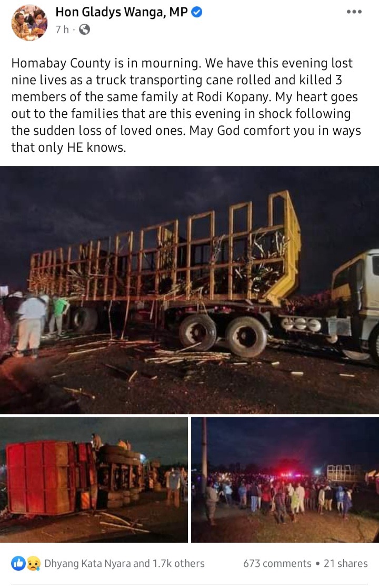Click the truck wheels in main photo
This screenshot has width=379, height=588.
tap(223, 335)
